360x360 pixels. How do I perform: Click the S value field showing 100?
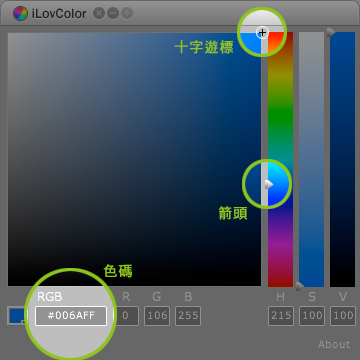(x=312, y=316)
